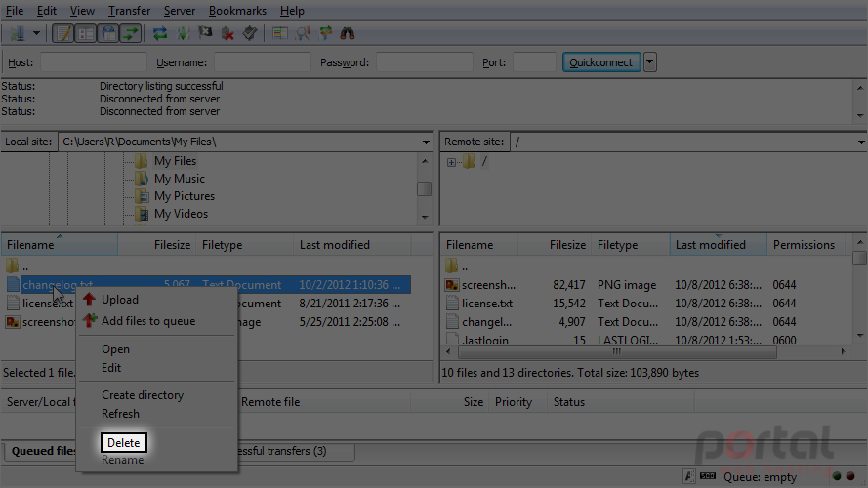The image size is (868, 488).
Task: Open the Local site path dropdown
Action: [426, 142]
